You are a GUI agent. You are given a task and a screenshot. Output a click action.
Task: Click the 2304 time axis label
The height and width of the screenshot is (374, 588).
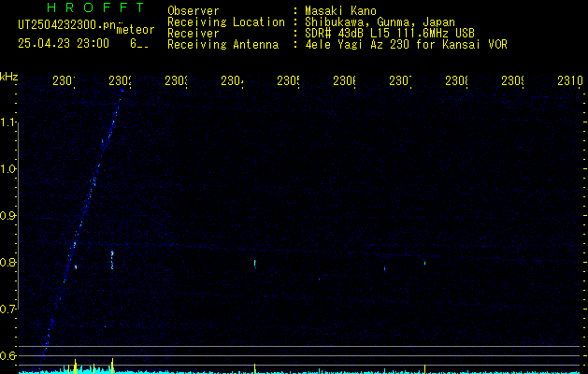[232, 80]
